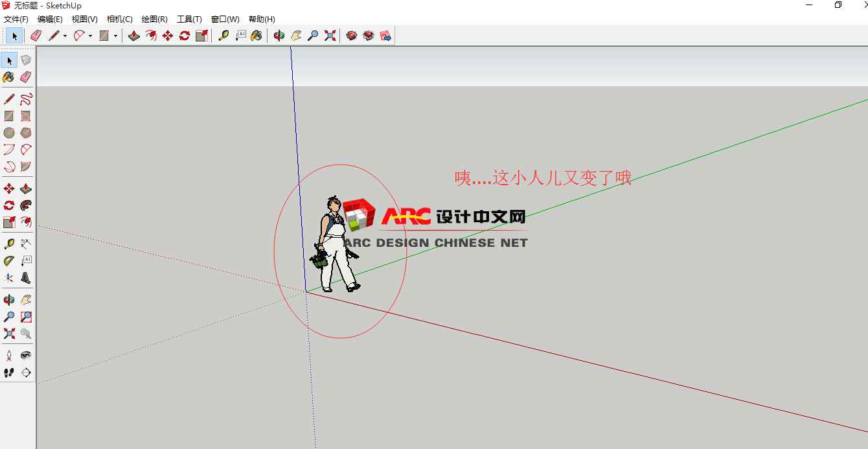The width and height of the screenshot is (868, 449).
Task: Select the Position Camera tool
Action: tap(9, 355)
